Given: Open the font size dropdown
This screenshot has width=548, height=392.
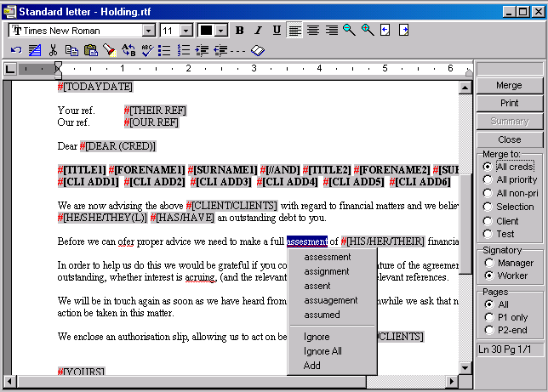Looking at the screenshot, I should (x=186, y=31).
